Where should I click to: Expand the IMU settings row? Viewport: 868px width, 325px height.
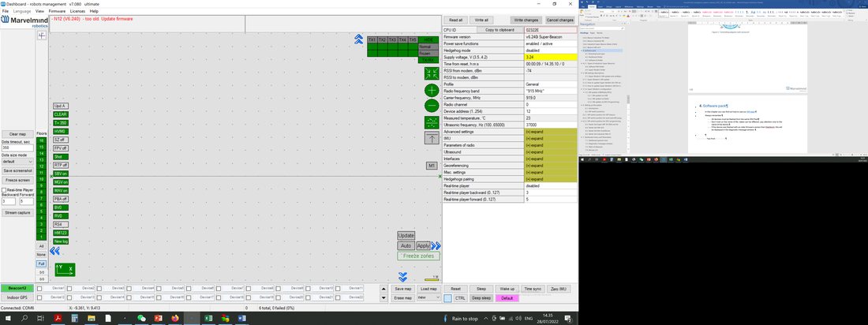point(550,138)
